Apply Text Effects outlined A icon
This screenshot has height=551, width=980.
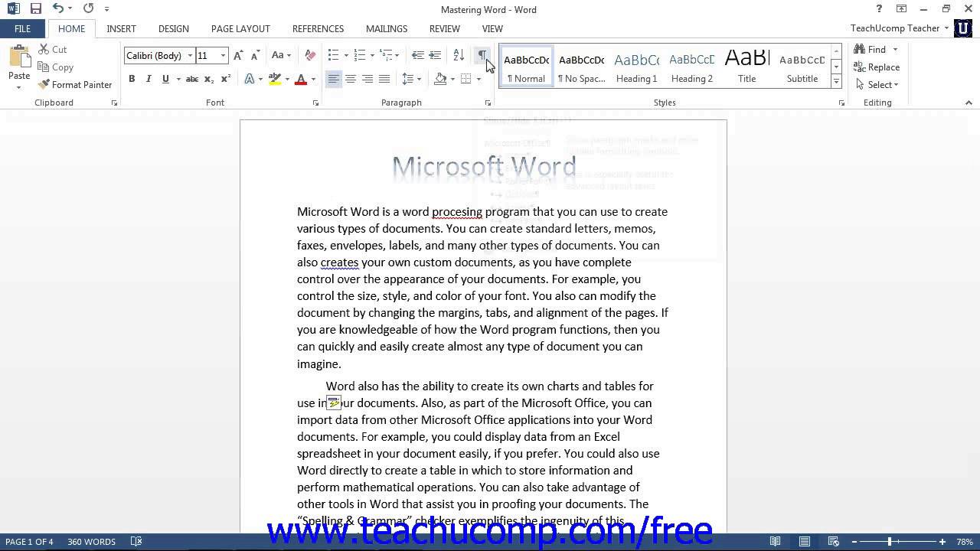tap(250, 79)
